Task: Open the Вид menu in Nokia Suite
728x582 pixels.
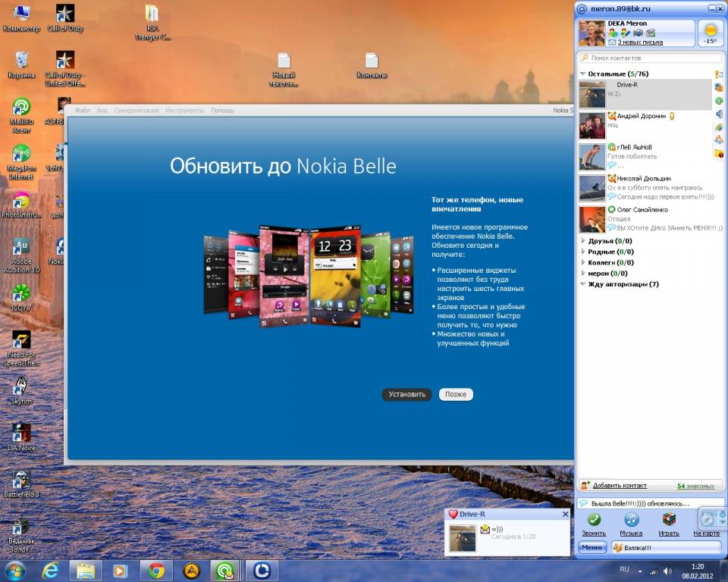Action: [102, 111]
